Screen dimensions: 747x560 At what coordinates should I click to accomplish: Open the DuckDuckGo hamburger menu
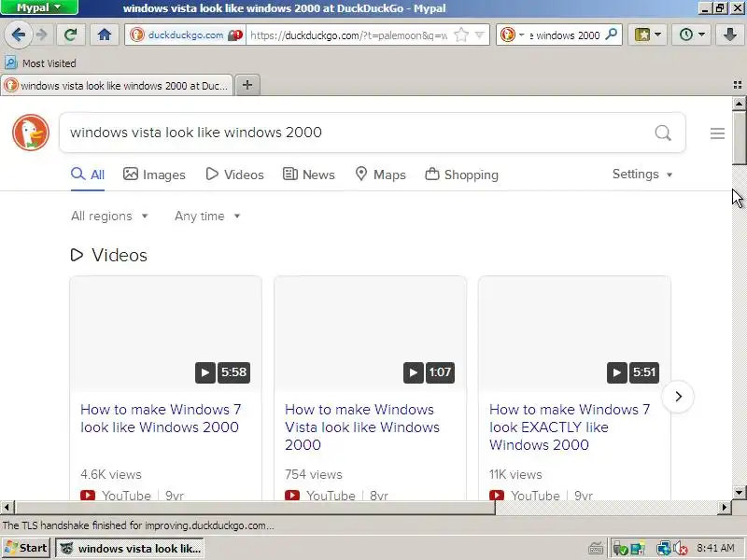click(717, 133)
